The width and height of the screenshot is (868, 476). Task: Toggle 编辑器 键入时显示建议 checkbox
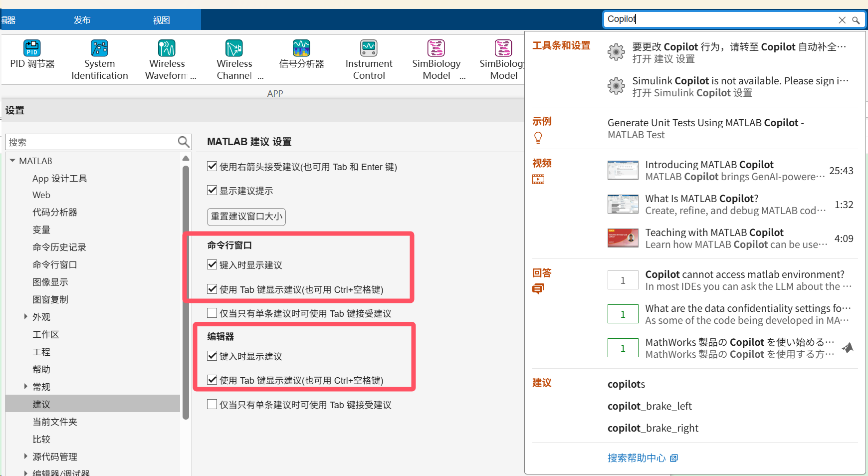(x=212, y=356)
